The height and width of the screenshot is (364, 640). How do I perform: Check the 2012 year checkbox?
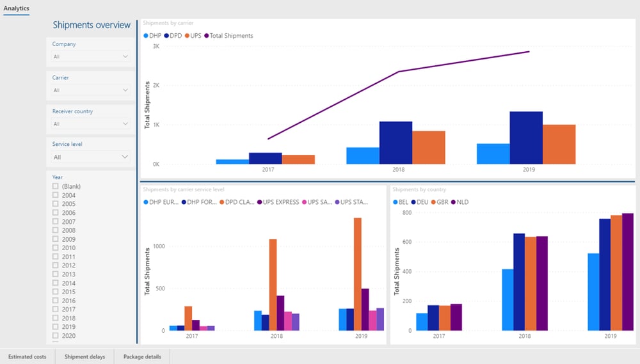click(56, 265)
